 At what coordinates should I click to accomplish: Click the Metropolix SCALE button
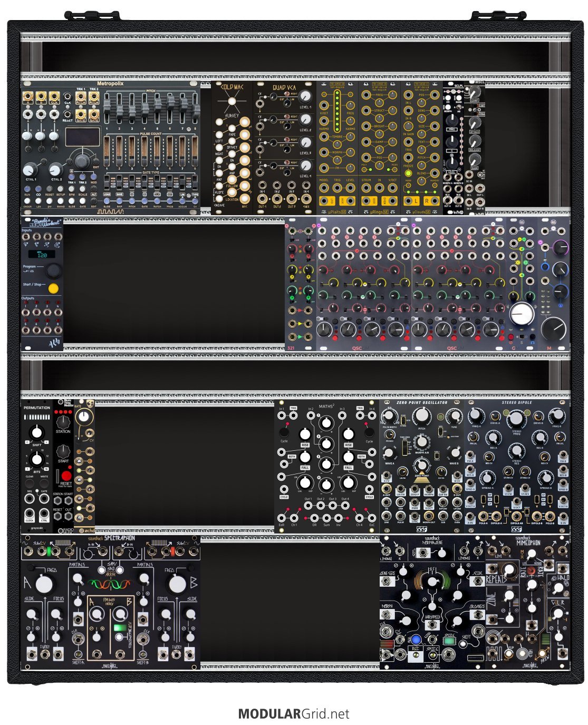tap(83, 188)
